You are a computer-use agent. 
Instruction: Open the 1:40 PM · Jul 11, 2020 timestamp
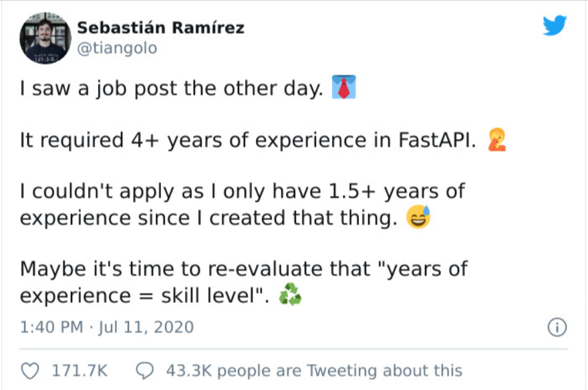click(x=106, y=328)
